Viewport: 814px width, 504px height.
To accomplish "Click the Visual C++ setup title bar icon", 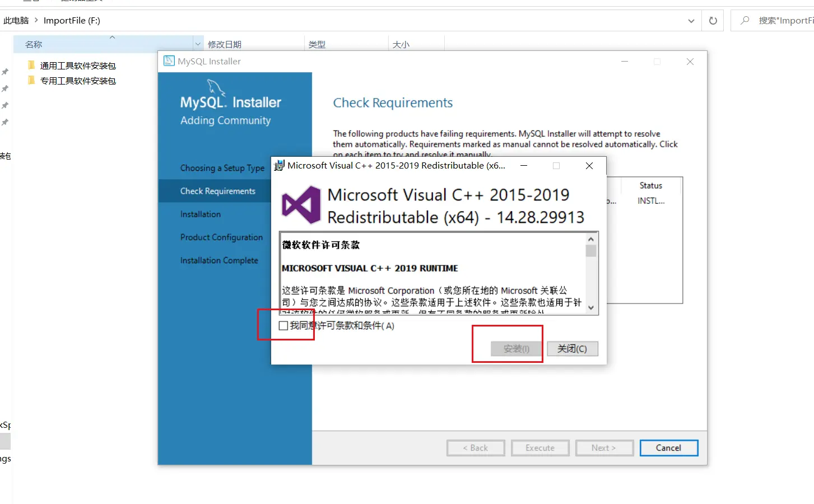I will coord(279,165).
